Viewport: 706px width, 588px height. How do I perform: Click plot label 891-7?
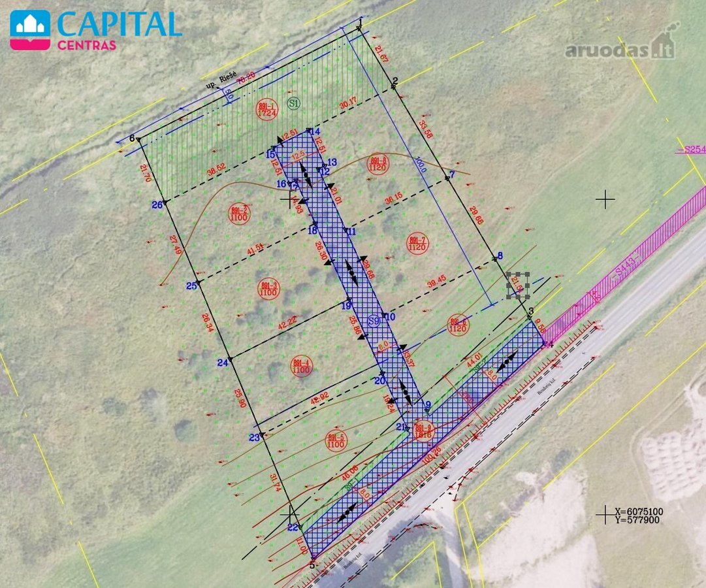click(417, 243)
